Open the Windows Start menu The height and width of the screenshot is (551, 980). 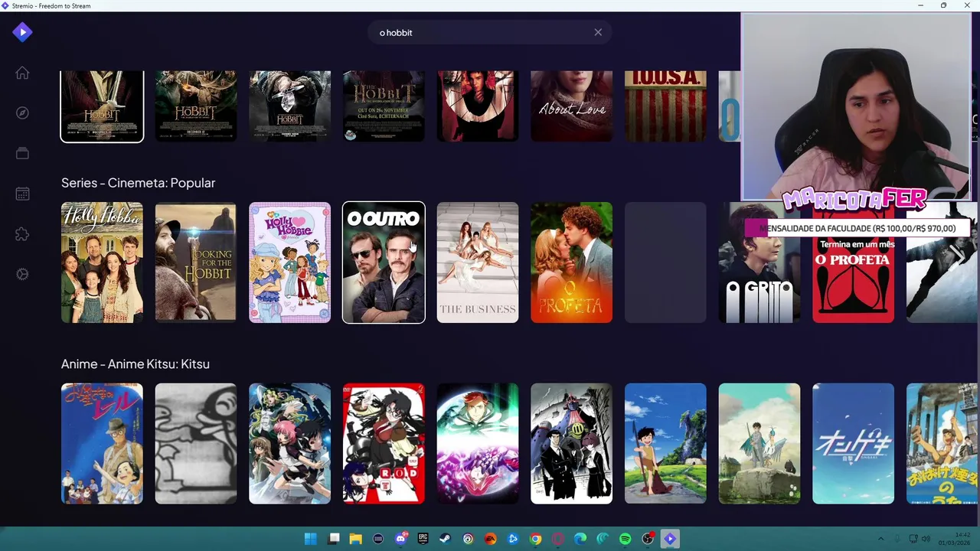310,539
